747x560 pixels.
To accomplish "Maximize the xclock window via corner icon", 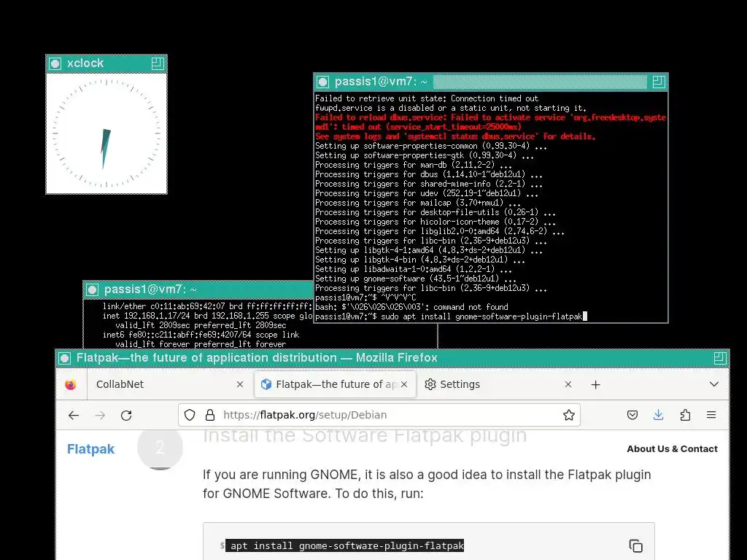I will pos(158,63).
